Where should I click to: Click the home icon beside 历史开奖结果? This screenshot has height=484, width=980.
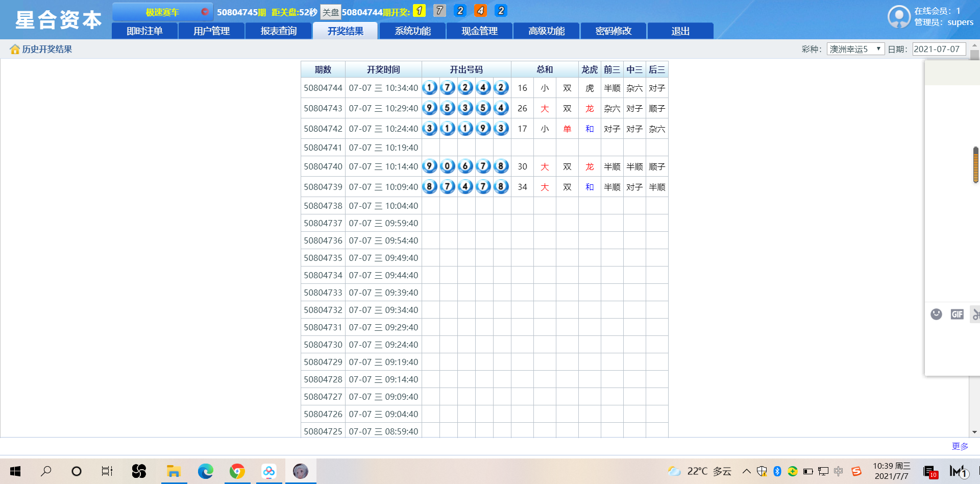click(x=15, y=49)
